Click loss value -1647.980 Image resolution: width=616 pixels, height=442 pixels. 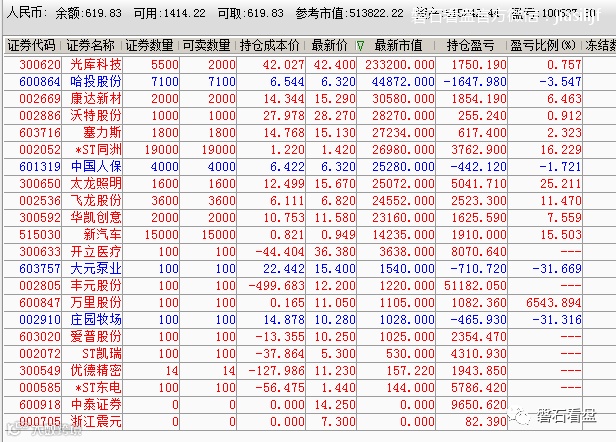(475, 82)
